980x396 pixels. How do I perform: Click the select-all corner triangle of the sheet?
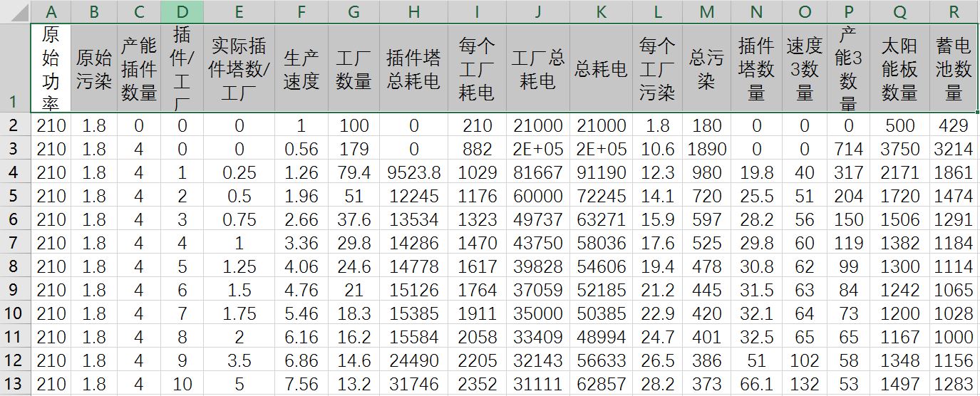point(15,11)
